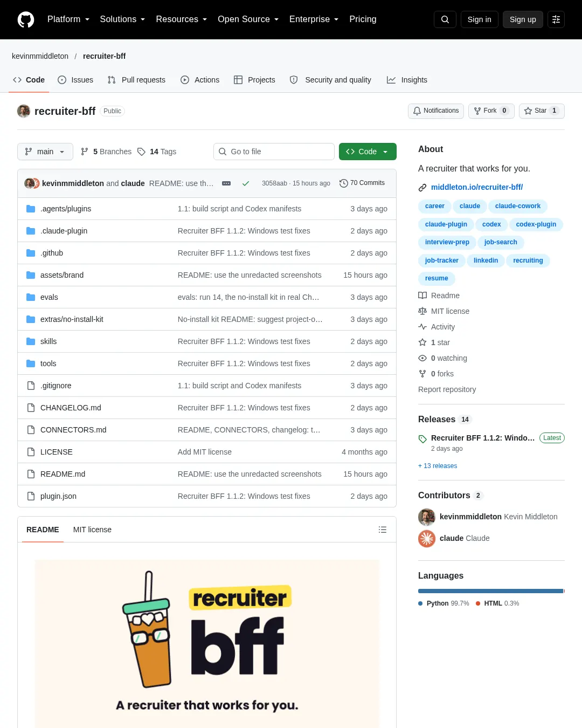This screenshot has height=728, width=582.
Task: Click the Sign up button
Action: (523, 19)
